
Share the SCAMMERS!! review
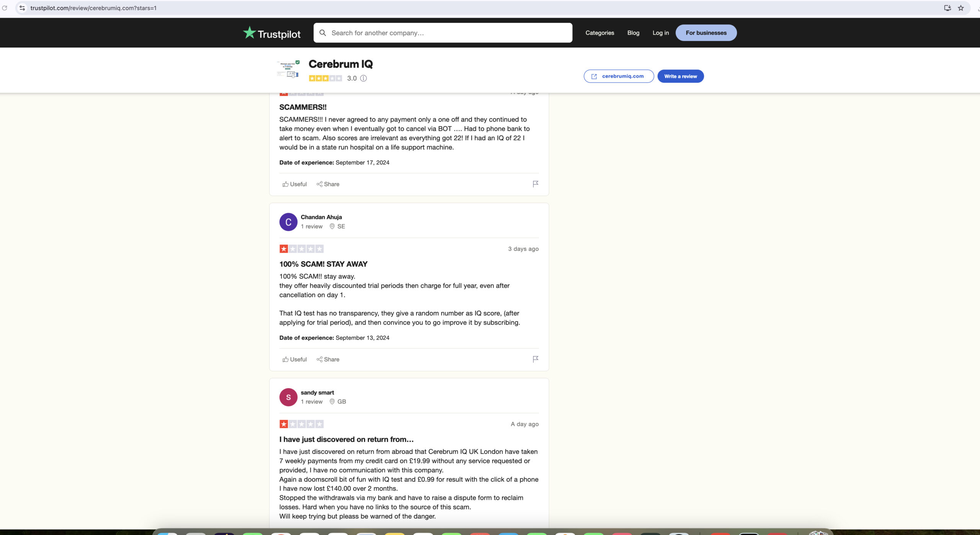click(x=328, y=184)
